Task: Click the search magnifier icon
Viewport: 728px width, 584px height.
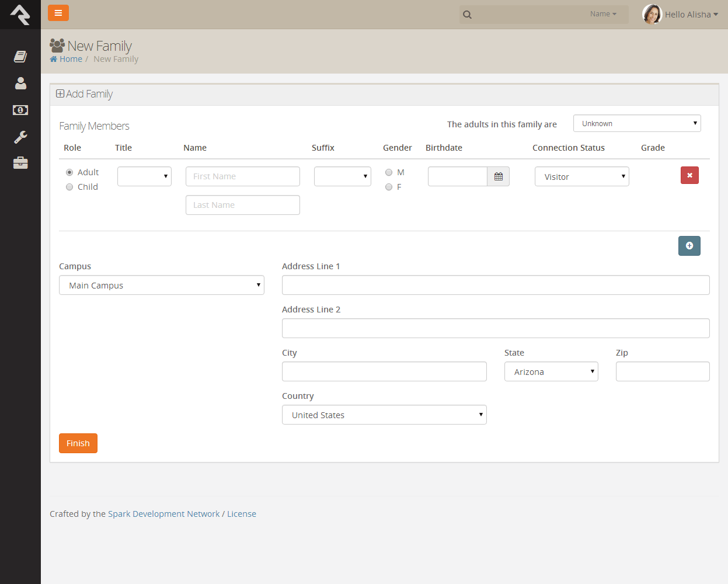Action: [x=467, y=15]
